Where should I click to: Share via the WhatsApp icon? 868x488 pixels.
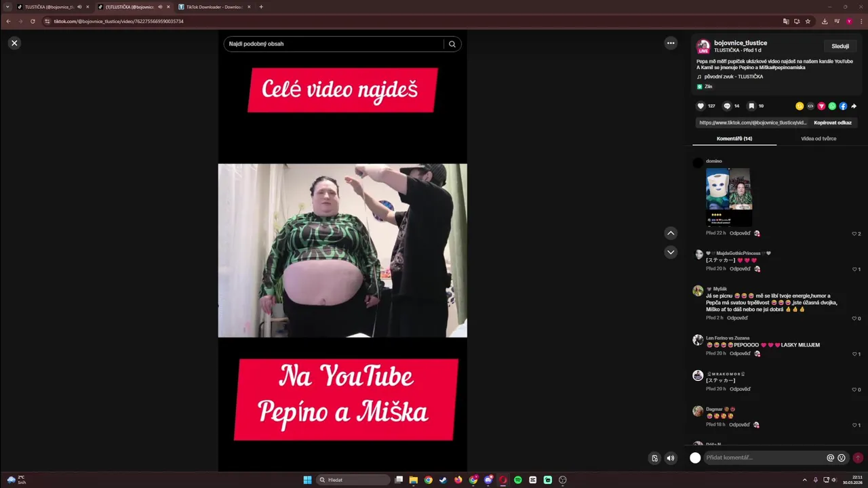832,106
